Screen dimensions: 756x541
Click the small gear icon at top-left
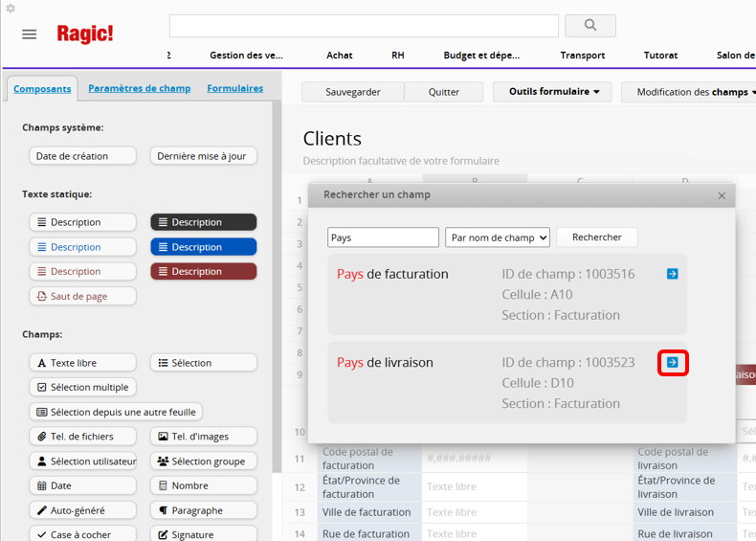(11, 8)
